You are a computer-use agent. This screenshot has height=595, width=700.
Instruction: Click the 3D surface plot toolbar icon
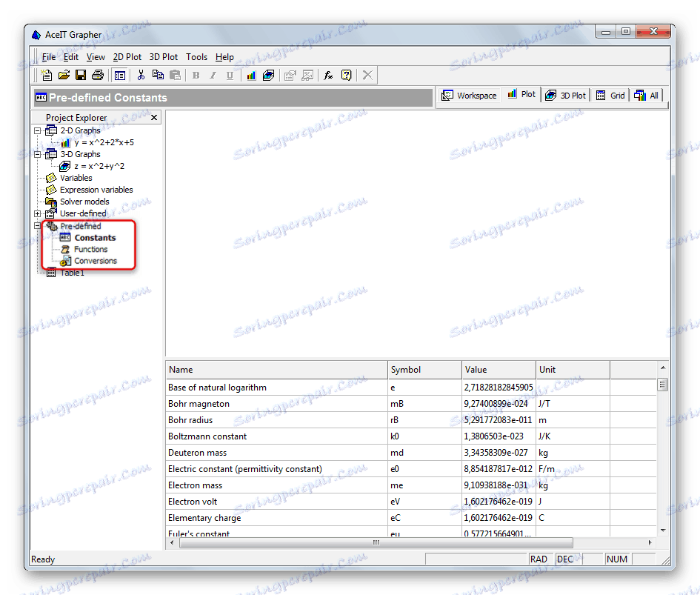[x=268, y=75]
